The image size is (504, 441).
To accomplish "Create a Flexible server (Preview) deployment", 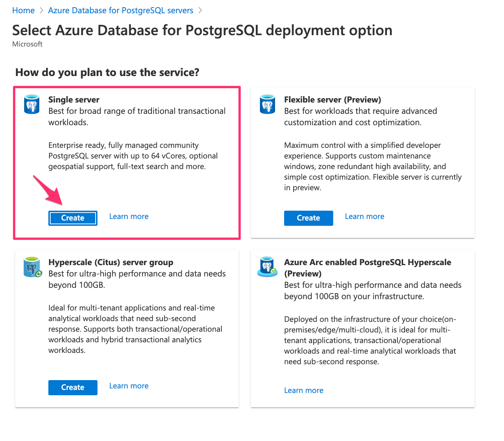I will click(308, 218).
